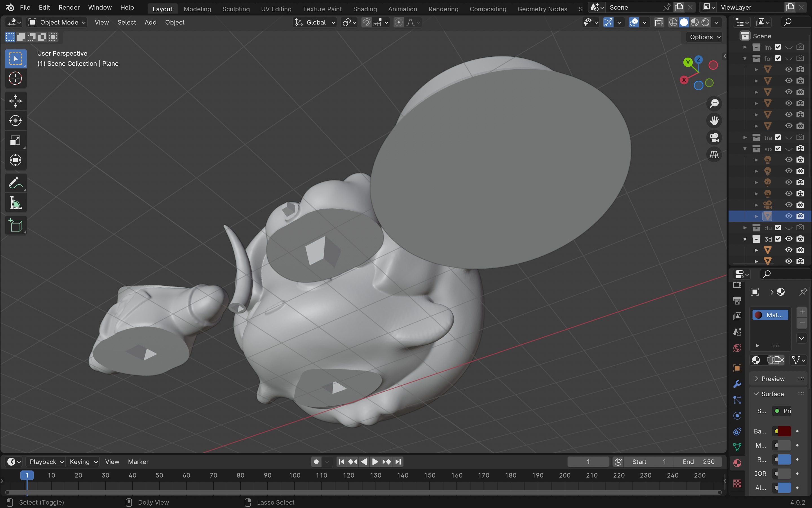The height and width of the screenshot is (508, 812).
Task: Uncheck the 'for' collection checkbox
Action: 778,58
